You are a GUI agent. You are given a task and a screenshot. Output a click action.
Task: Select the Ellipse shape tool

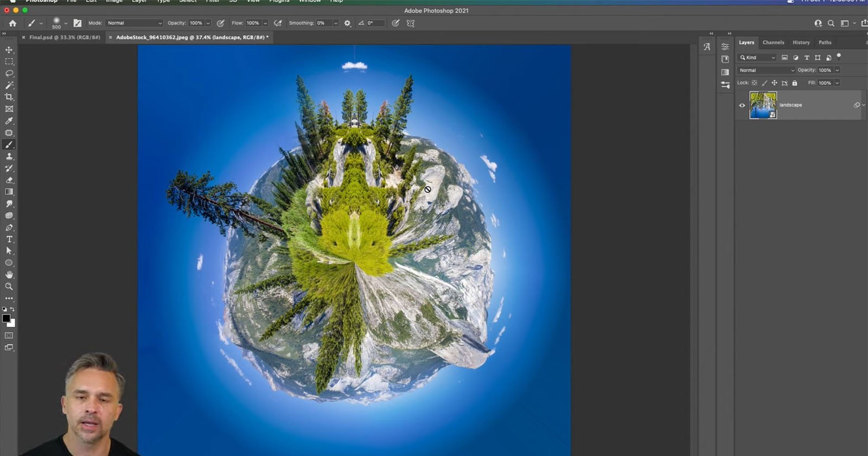[x=9, y=263]
